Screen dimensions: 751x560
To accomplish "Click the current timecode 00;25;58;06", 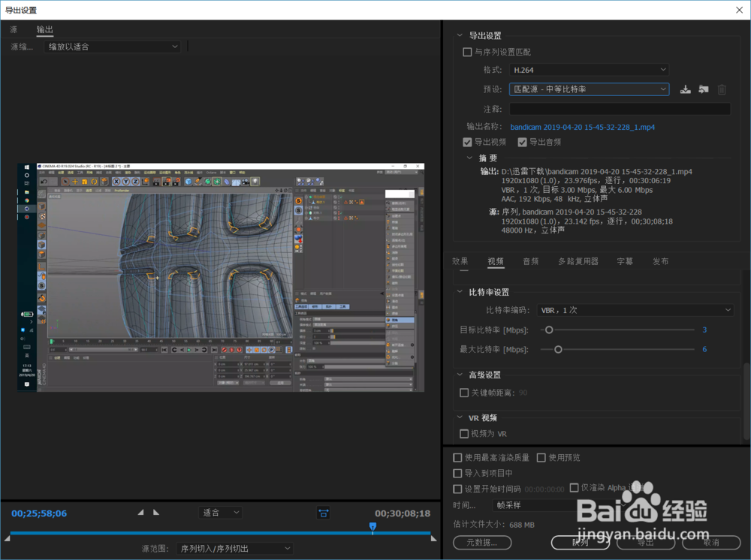I will click(x=39, y=513).
